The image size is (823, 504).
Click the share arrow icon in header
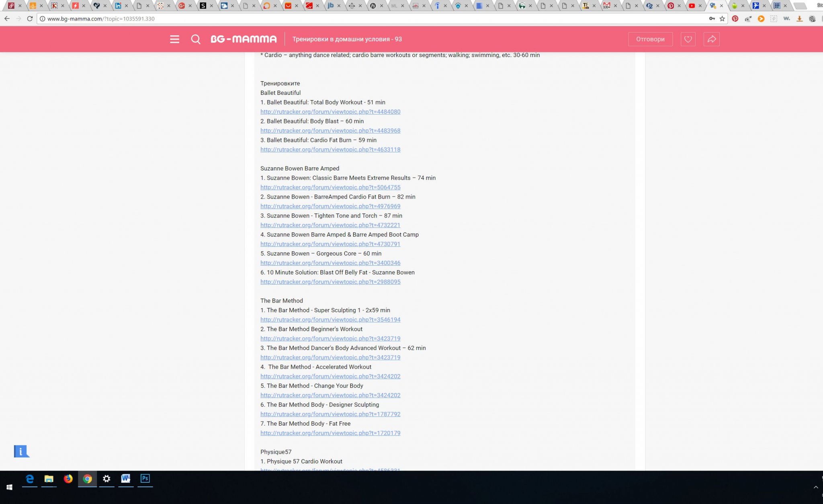tap(711, 39)
